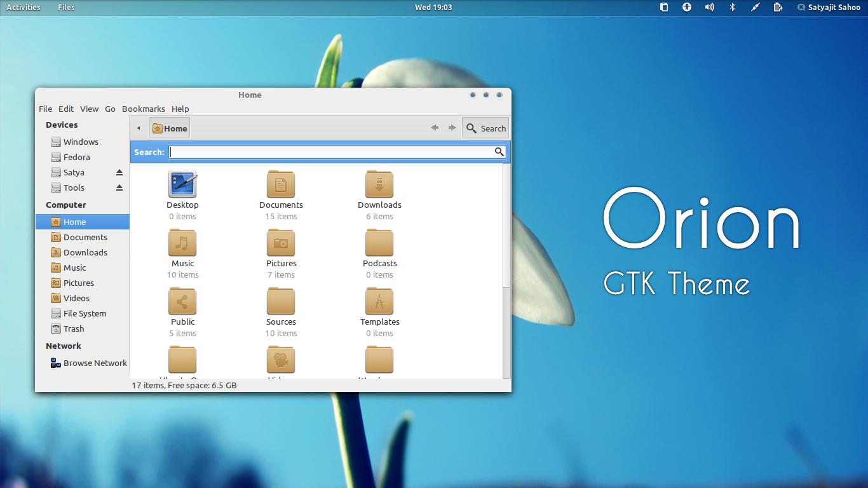Eject the Tools device

tap(119, 187)
